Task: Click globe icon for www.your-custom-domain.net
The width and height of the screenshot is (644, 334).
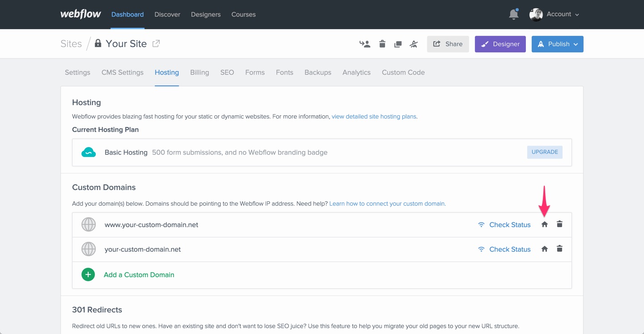Action: (89, 224)
